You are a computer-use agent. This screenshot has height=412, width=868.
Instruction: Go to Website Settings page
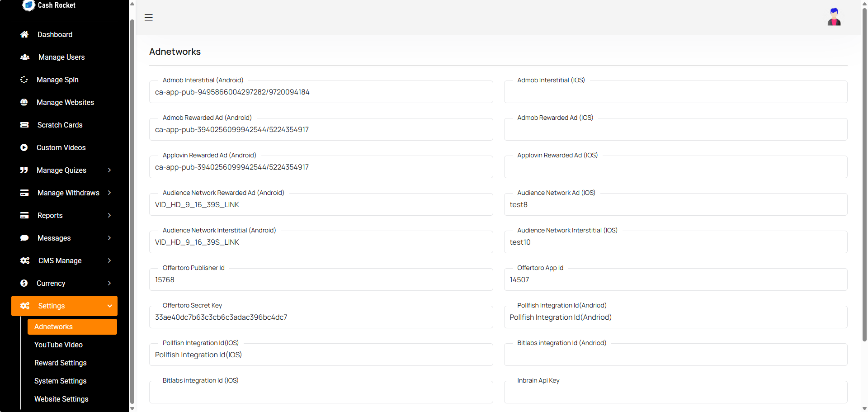click(x=61, y=399)
